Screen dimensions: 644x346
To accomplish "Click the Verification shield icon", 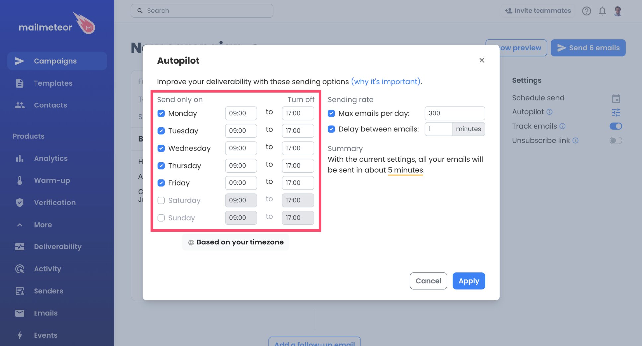I will click(x=20, y=203).
